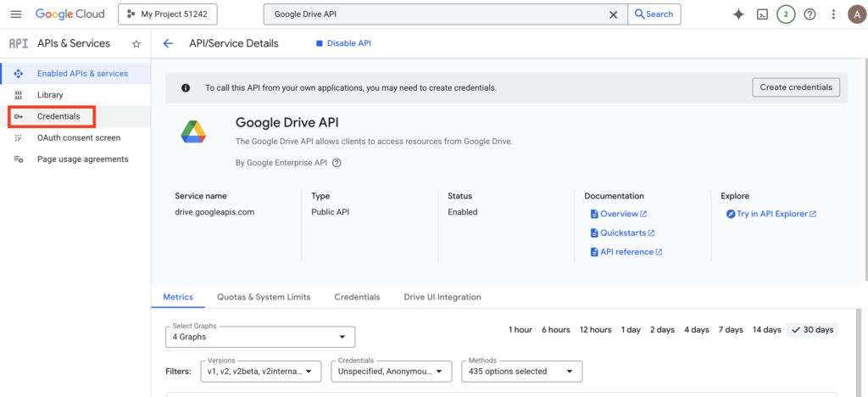Pin APIs & Services with star icon
This screenshot has height=397, width=868.
tap(136, 44)
